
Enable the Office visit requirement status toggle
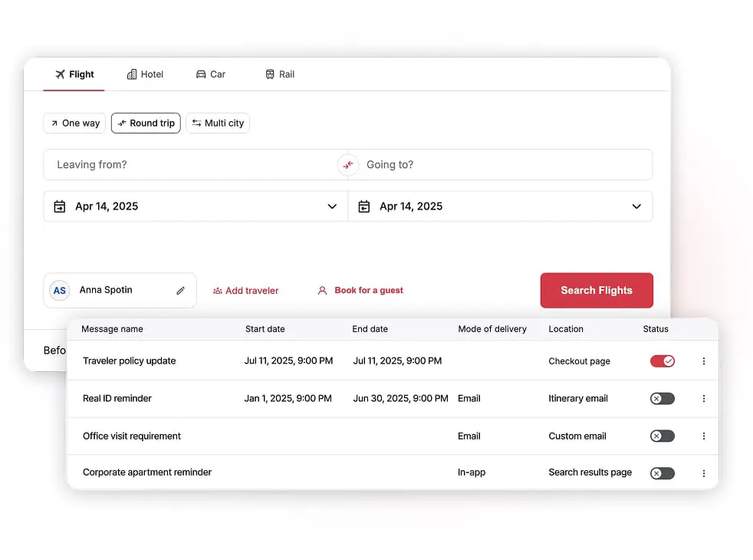(663, 436)
